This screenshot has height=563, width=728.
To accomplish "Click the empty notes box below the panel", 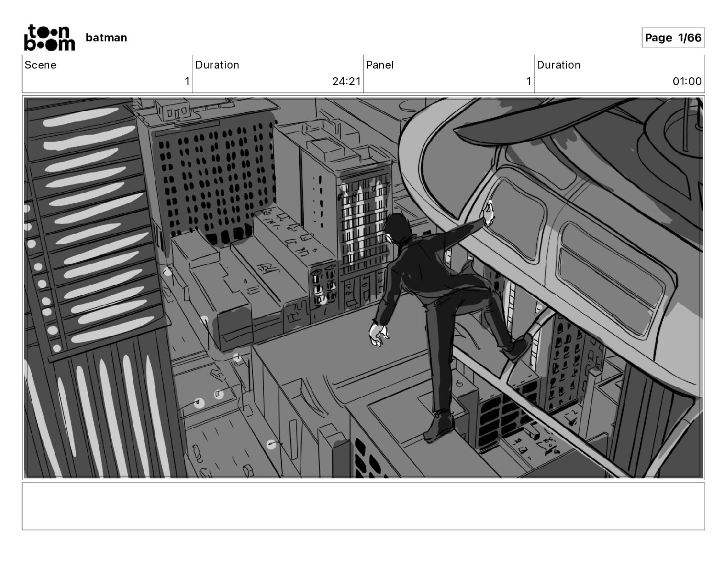I will pos(363,506).
